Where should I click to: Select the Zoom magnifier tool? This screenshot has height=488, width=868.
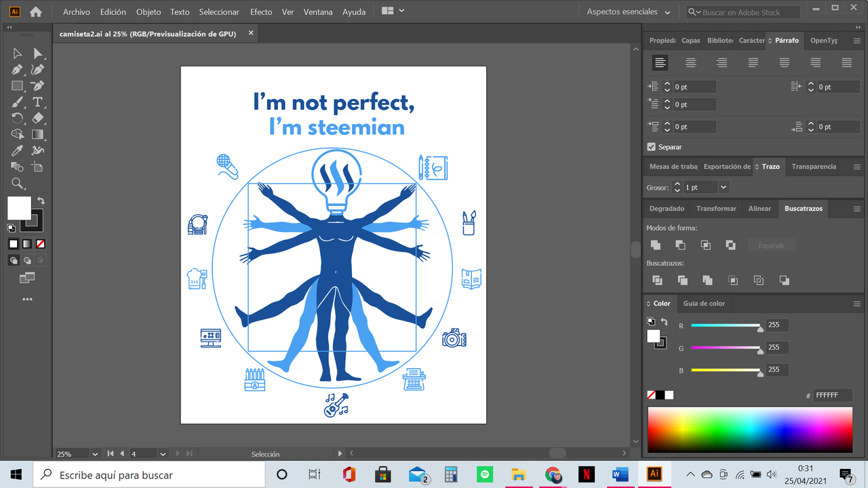pos(18,183)
